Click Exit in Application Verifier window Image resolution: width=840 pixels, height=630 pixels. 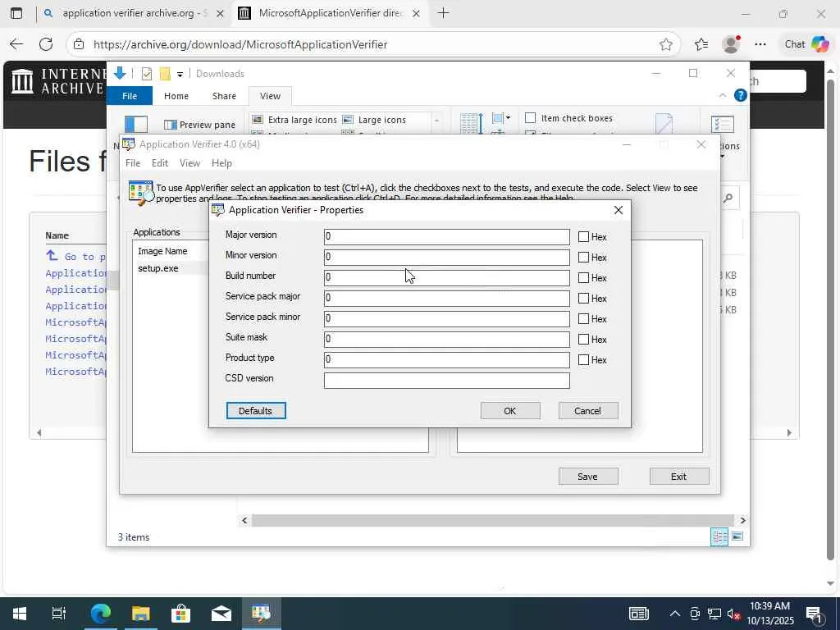click(x=679, y=477)
